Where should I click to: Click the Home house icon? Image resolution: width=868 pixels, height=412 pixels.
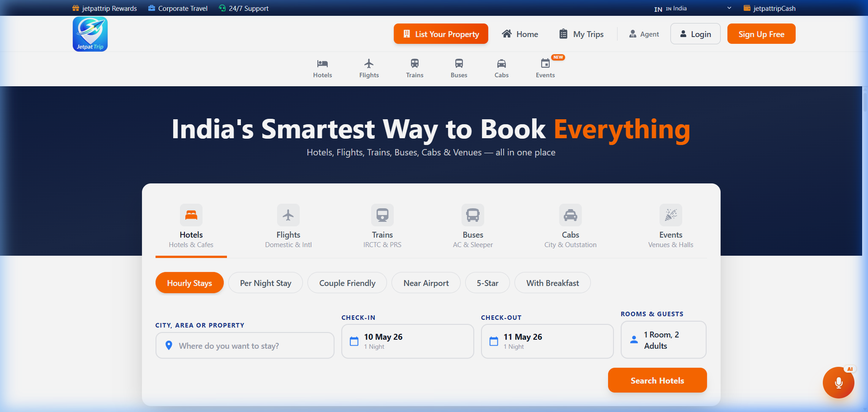[x=507, y=34]
